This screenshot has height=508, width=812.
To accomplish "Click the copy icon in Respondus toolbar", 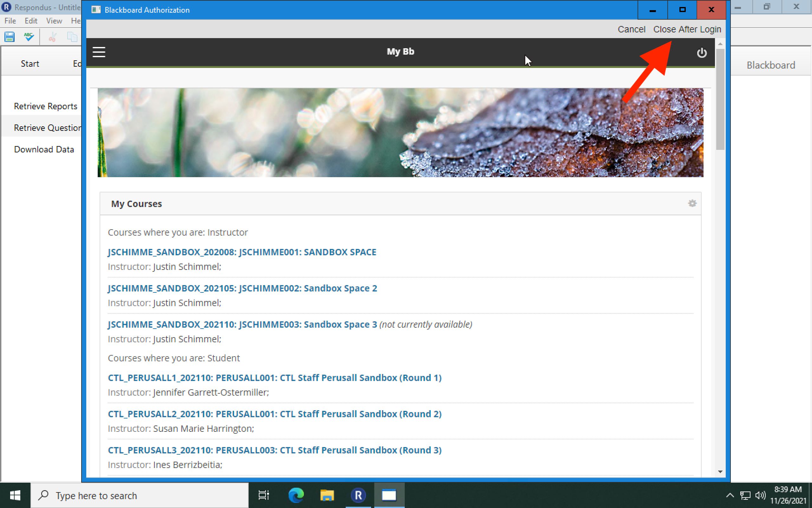I will point(72,37).
